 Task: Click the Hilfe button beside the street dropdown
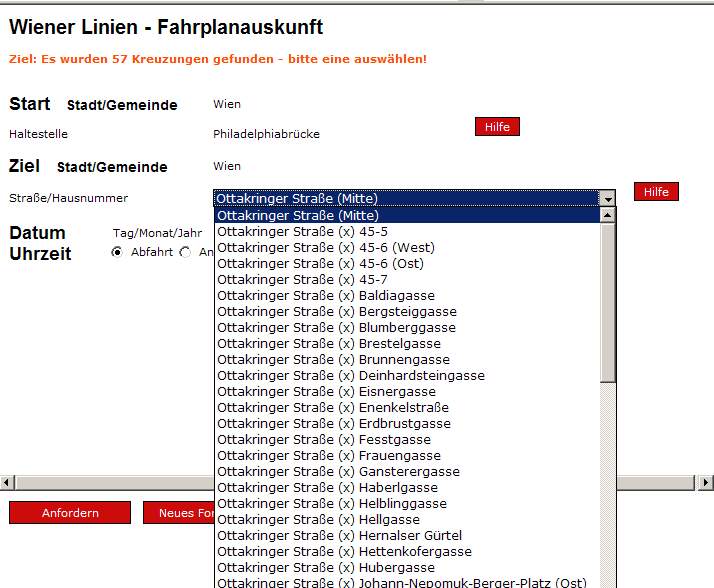tap(656, 191)
